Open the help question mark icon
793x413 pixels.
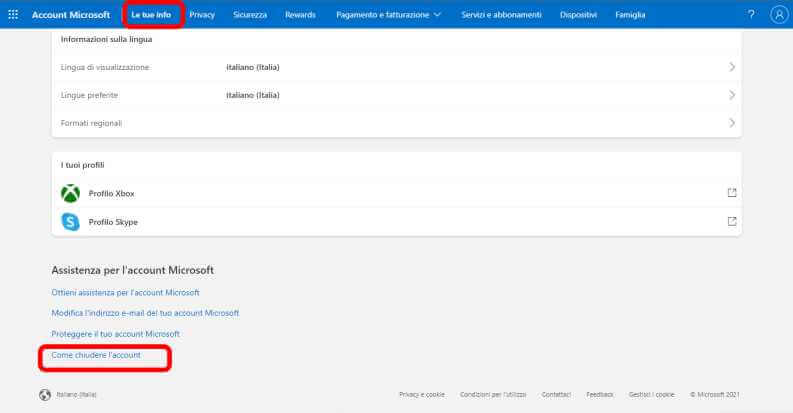751,15
